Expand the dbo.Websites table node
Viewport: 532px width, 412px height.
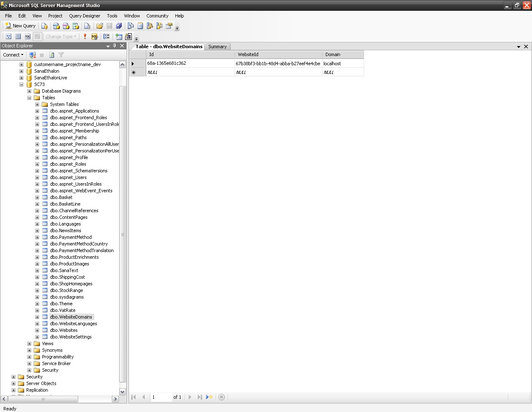coord(37,330)
